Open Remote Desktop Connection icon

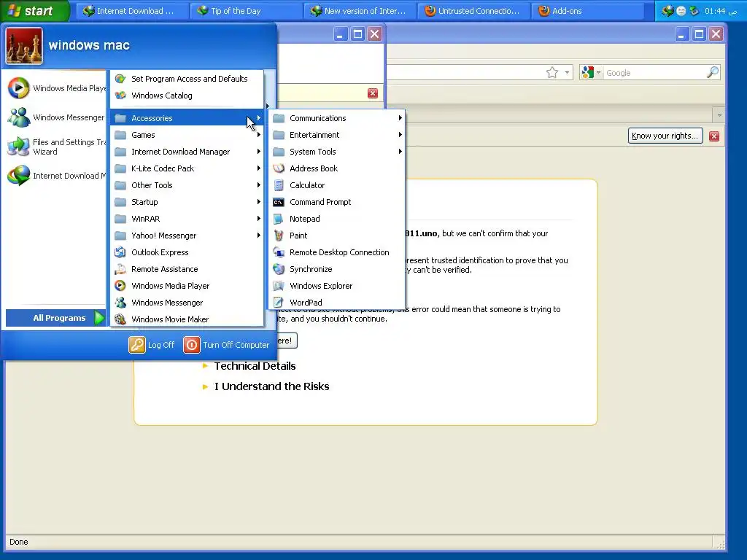coord(279,252)
